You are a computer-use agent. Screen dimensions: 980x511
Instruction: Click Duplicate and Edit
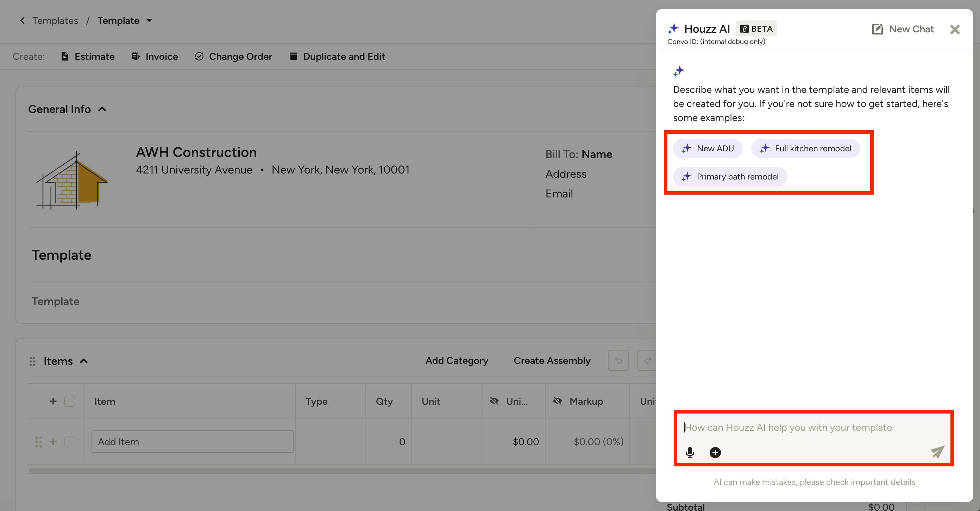[x=337, y=56]
